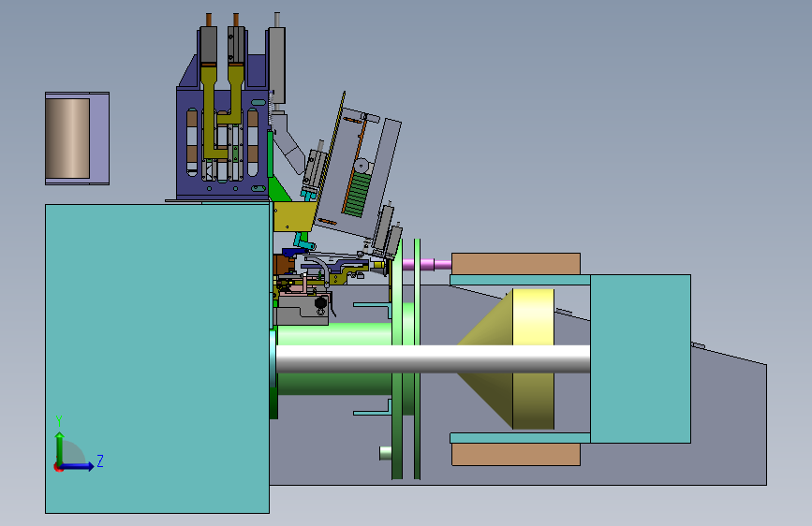Select the upper brown rectangular block

pyautogui.click(x=516, y=264)
